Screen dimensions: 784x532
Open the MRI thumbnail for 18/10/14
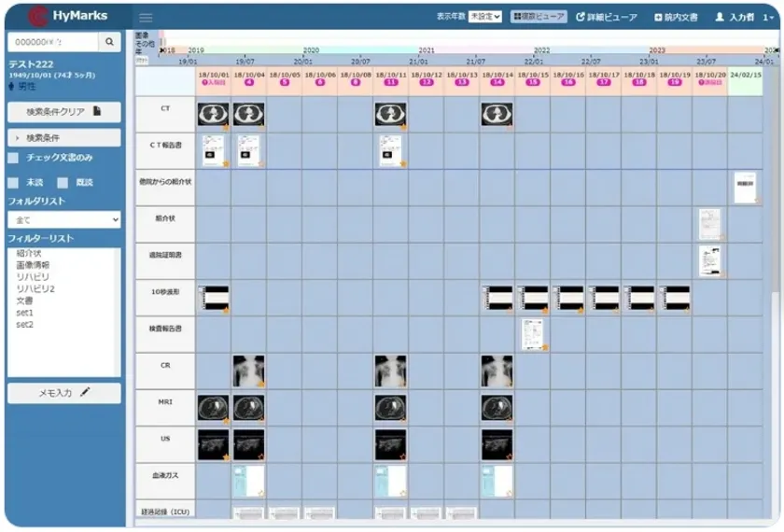click(x=497, y=408)
